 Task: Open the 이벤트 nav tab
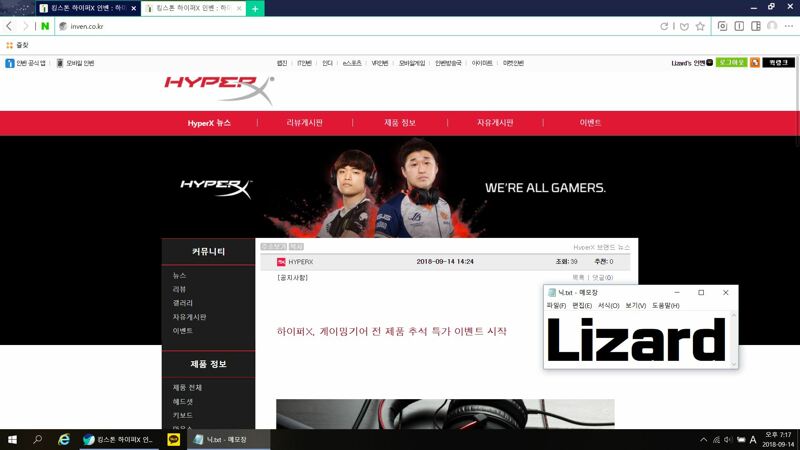590,123
